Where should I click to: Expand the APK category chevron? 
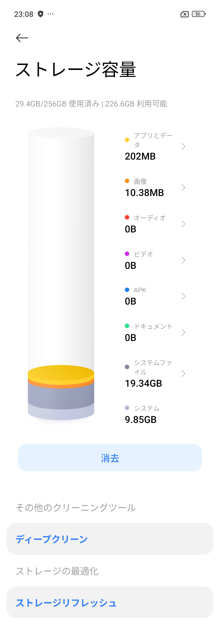pyautogui.click(x=183, y=296)
